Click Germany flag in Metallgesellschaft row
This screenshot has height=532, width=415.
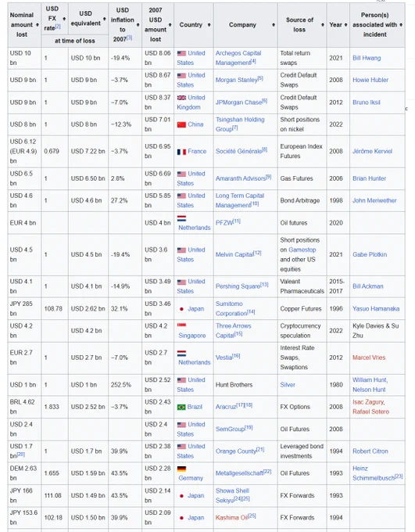click(181, 469)
